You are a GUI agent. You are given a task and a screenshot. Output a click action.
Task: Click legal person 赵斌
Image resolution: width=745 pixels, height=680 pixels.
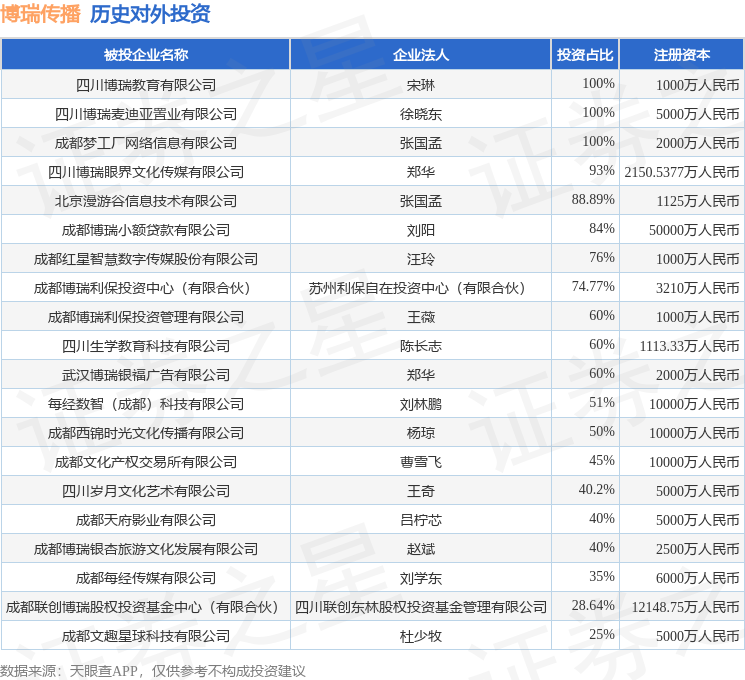[420, 549]
